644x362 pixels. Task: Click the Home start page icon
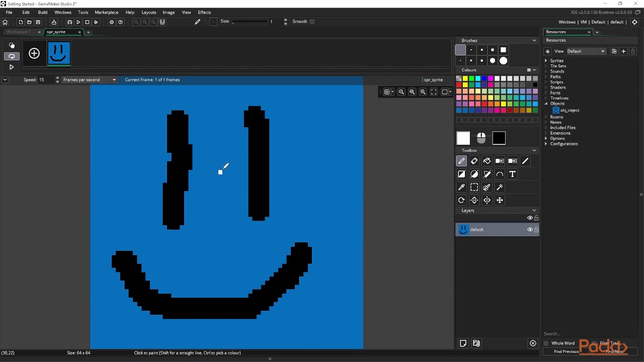[x=5, y=22]
